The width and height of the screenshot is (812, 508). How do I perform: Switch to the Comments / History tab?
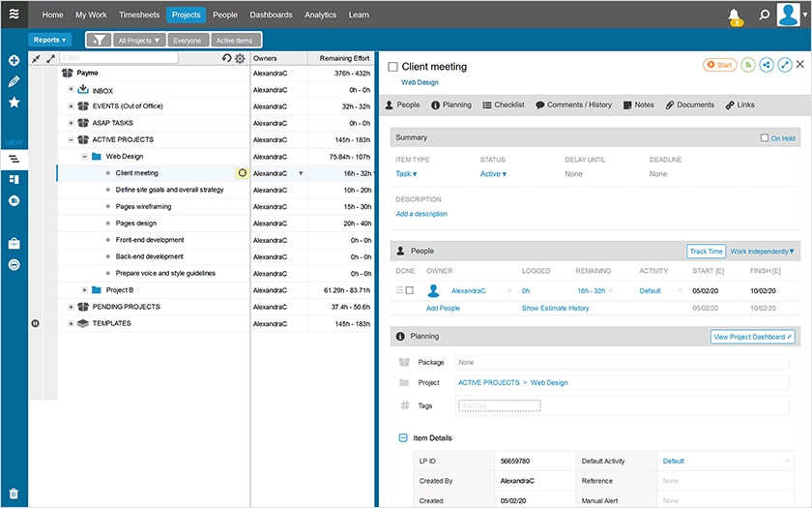pyautogui.click(x=574, y=105)
